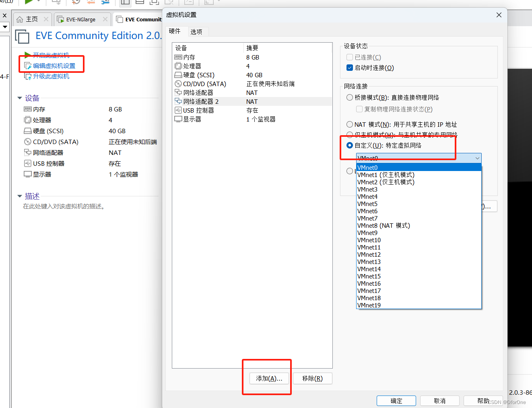Select the 内存 memory icon in settings dialog
This screenshot has width=532, height=408.
coord(178,57)
